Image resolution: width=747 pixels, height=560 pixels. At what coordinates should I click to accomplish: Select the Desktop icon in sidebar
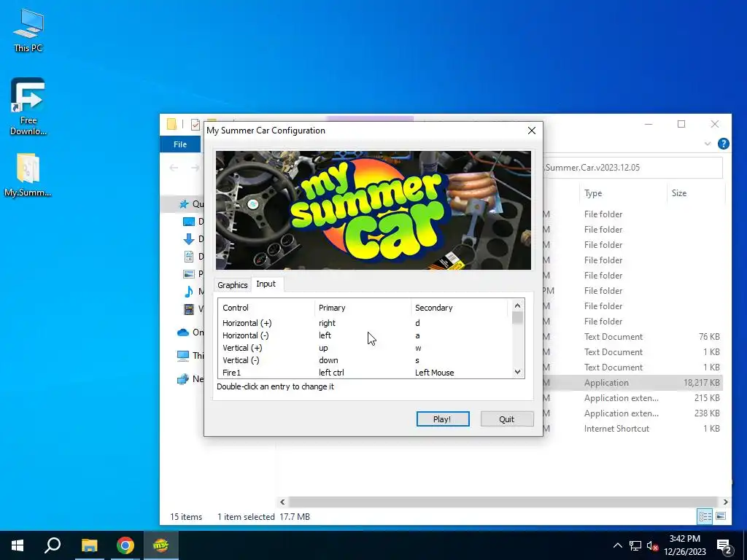189,222
